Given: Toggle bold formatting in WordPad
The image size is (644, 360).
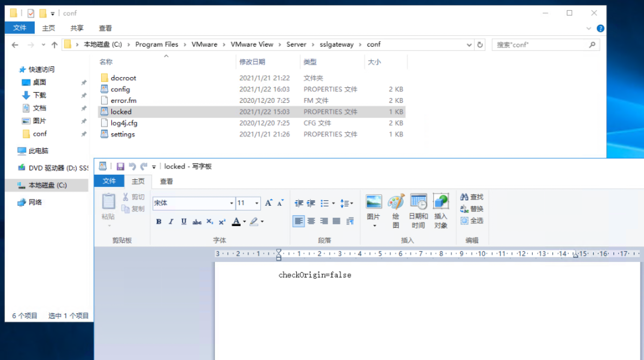Looking at the screenshot, I should pyautogui.click(x=159, y=222).
